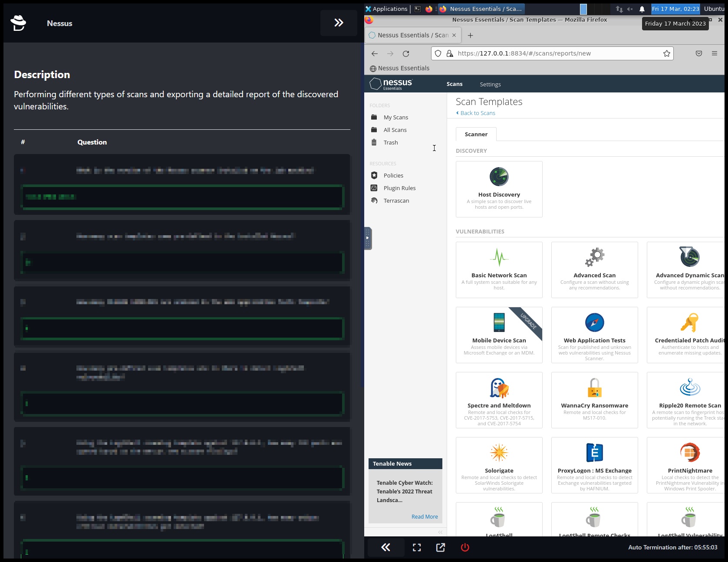This screenshot has width=728, height=562.
Task: Select the WannaCry Ransomware padlock icon
Action: 594,388
